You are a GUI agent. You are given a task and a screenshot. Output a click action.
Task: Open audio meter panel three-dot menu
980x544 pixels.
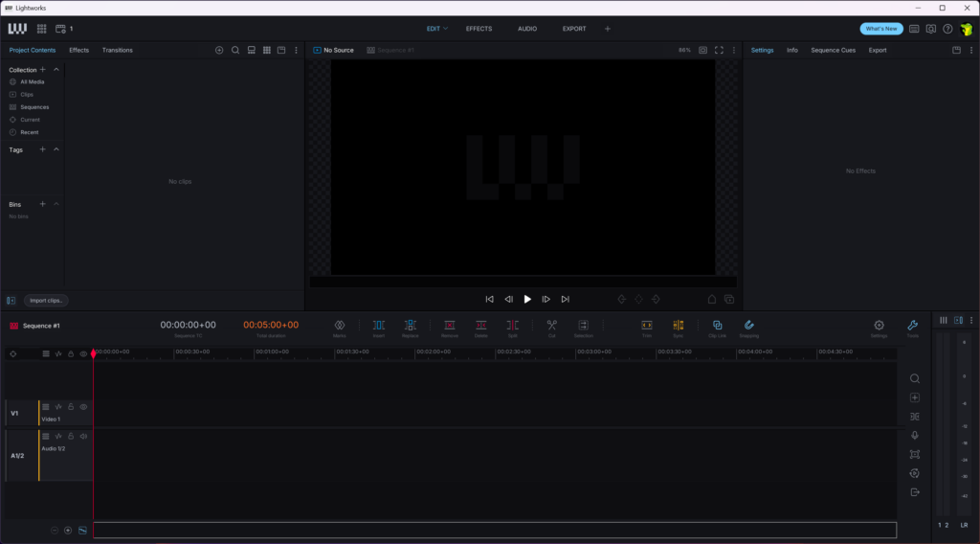[971, 320]
